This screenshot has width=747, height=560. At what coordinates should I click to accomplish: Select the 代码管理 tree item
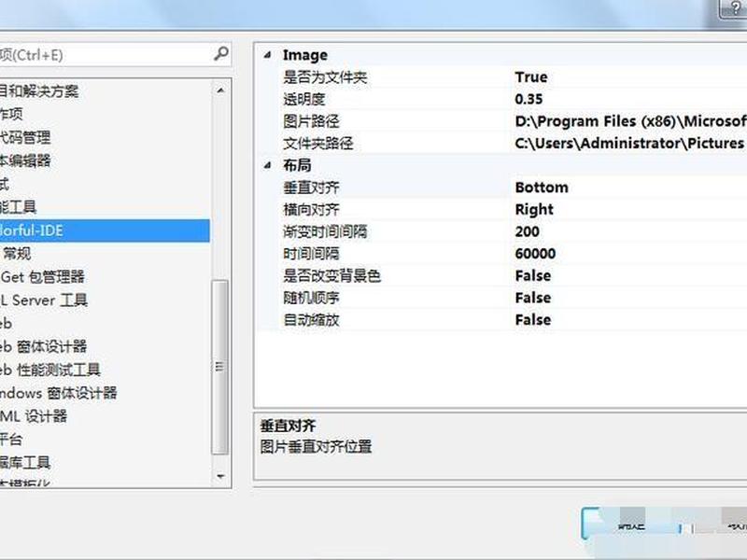[25, 137]
